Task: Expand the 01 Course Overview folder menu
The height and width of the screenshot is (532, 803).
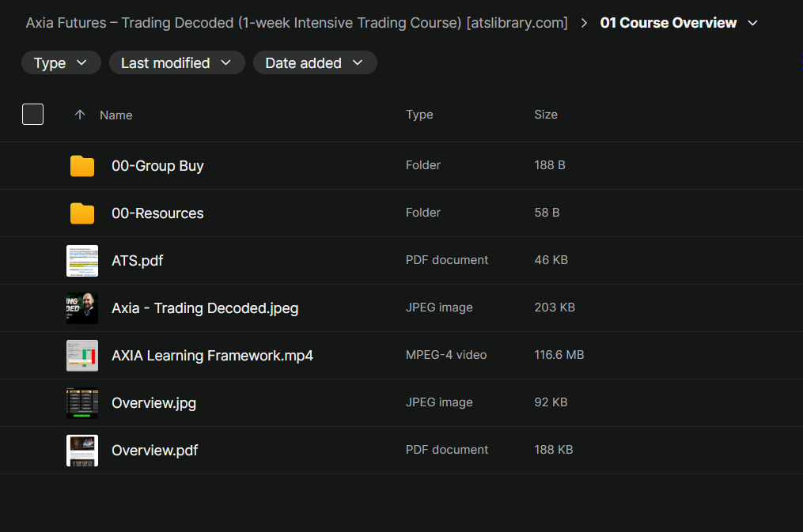Action: point(753,23)
